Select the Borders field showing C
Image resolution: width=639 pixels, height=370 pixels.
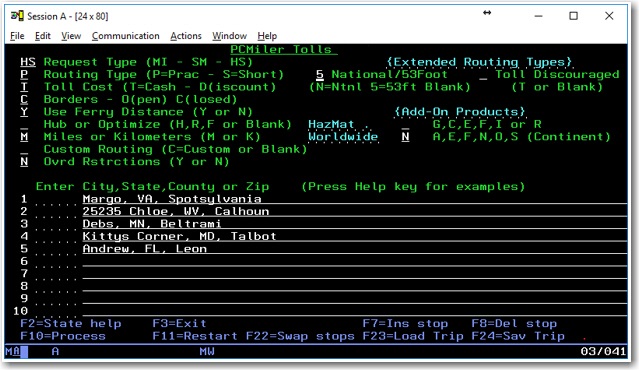coord(24,99)
